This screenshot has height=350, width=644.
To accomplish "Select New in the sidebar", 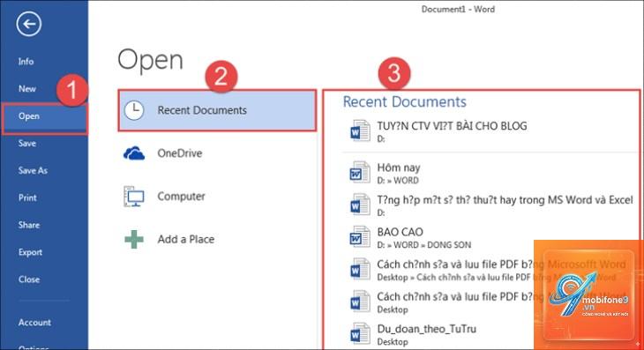I will 27,89.
